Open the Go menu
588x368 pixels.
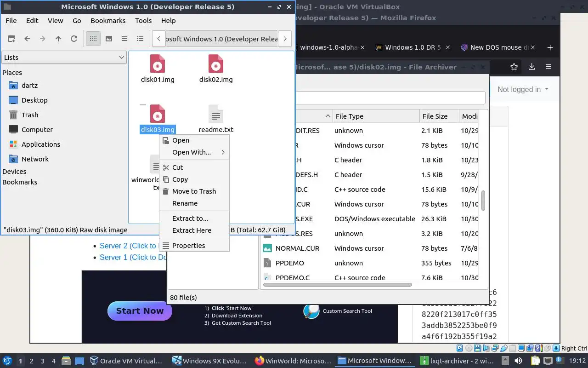pyautogui.click(x=77, y=21)
